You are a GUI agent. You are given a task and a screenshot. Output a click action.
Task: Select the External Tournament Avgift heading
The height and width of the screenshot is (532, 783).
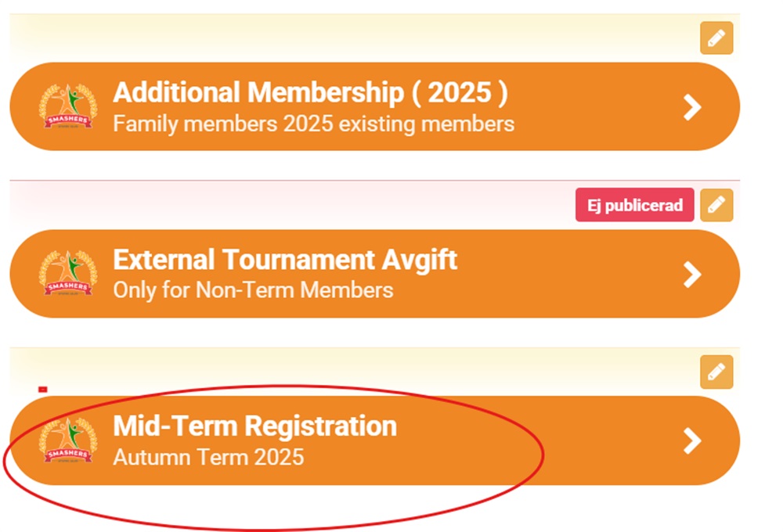coord(285,260)
